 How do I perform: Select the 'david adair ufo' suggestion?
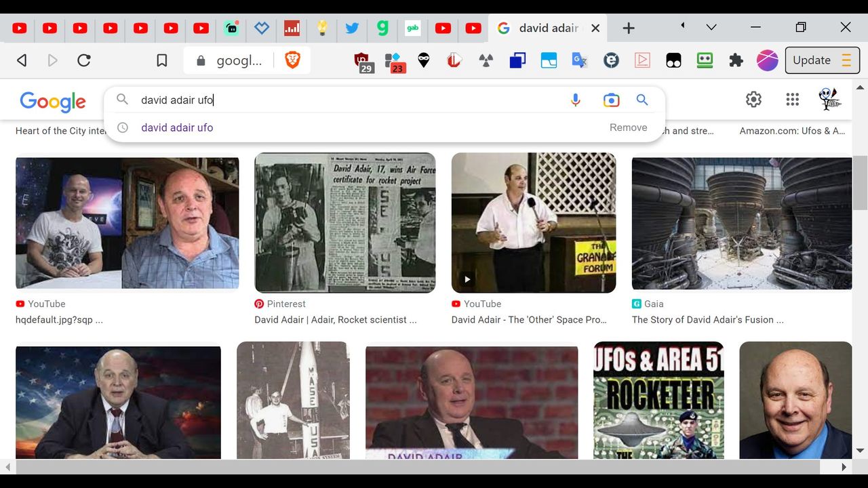click(177, 127)
